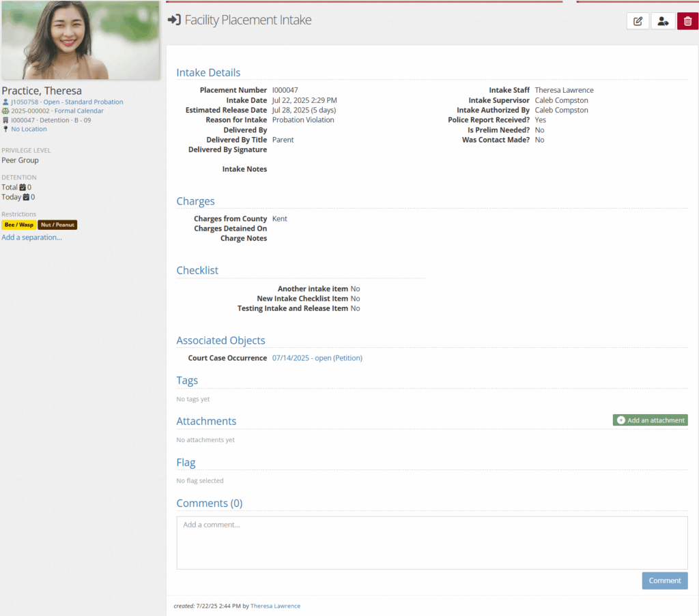
Task: Click the Intake Details section heading
Action: (x=208, y=72)
